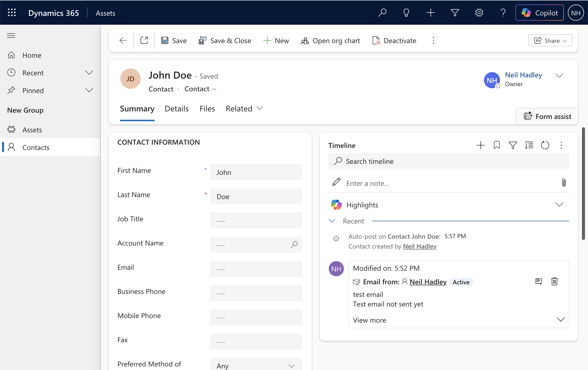Open Neil Hadley link in email entry
Screen dimensions: 588x370
(x=428, y=282)
